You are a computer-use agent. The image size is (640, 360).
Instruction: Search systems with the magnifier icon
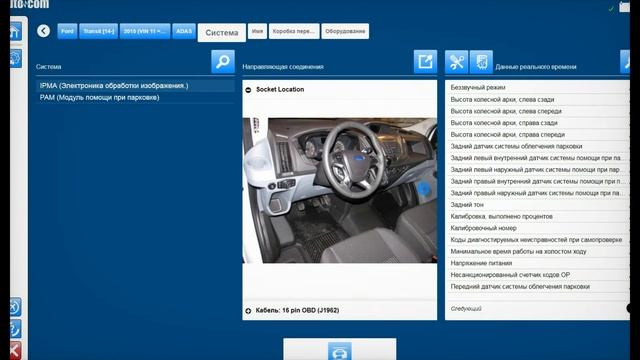[x=223, y=62]
